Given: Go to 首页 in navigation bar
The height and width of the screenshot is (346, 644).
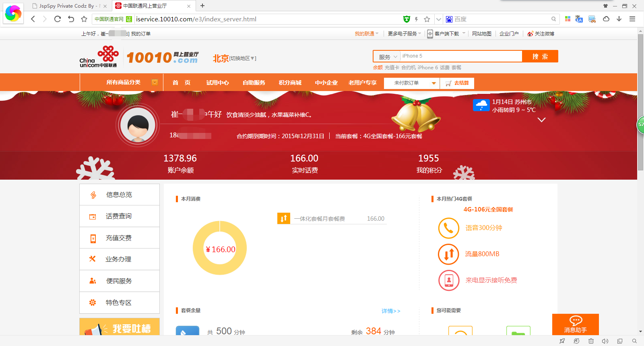Looking at the screenshot, I should click(x=182, y=83).
